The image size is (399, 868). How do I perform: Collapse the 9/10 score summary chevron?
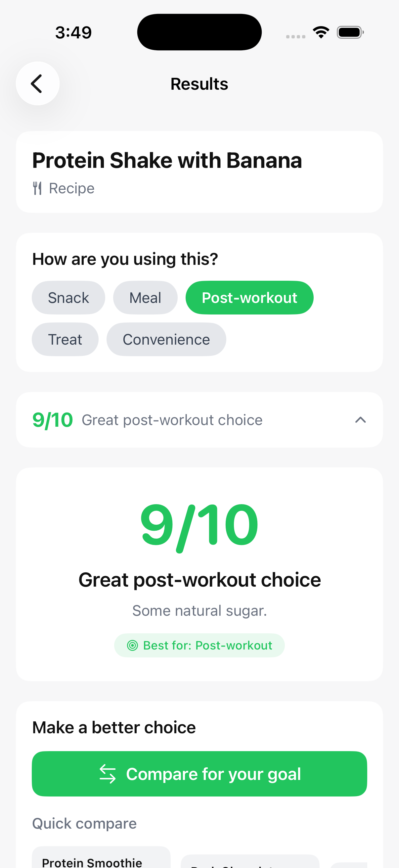tap(361, 419)
